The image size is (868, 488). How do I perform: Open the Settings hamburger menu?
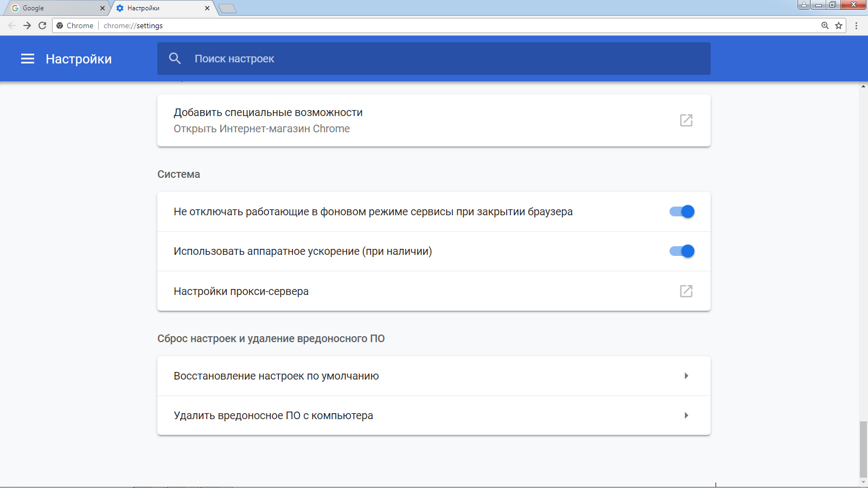[28, 59]
